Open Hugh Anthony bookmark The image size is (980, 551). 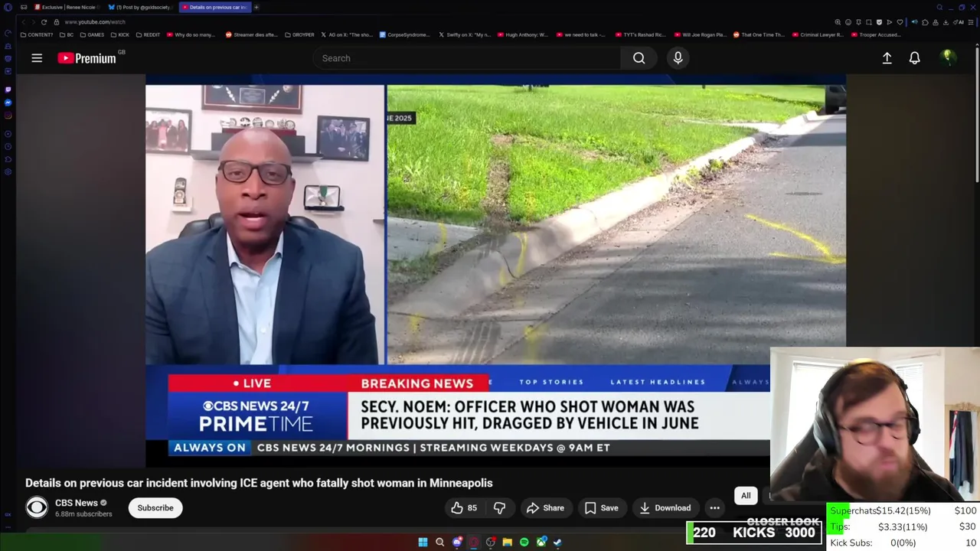(x=523, y=34)
